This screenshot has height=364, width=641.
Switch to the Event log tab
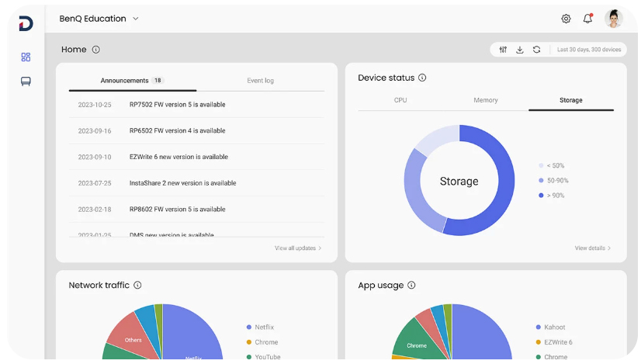coord(260,81)
